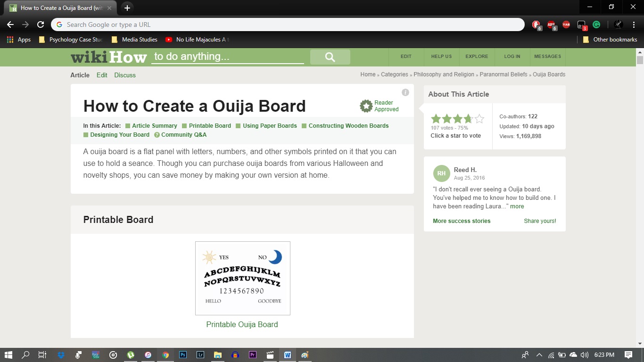
Task: Rate article with the third star
Action: point(457,119)
